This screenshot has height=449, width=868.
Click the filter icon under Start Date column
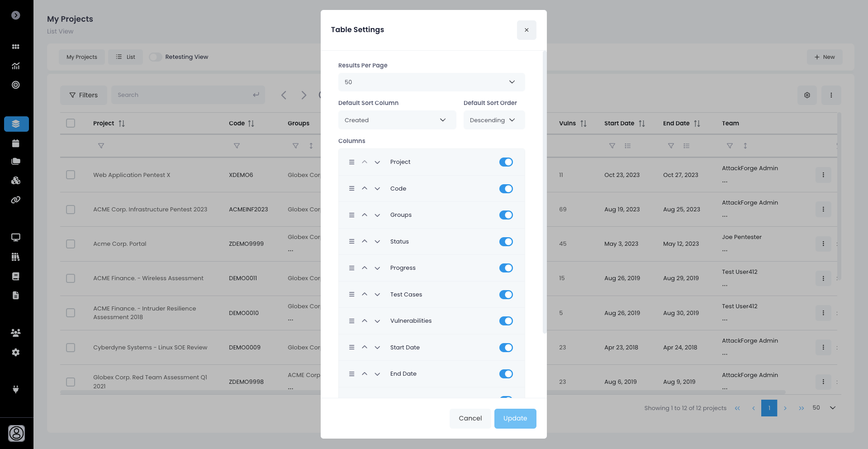click(x=612, y=146)
